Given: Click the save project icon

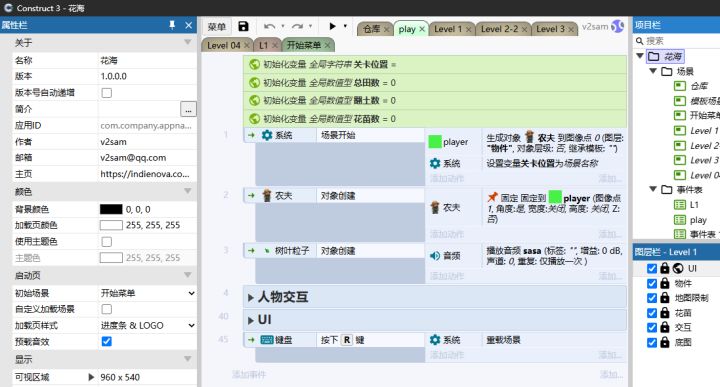Looking at the screenshot, I should 243,27.
